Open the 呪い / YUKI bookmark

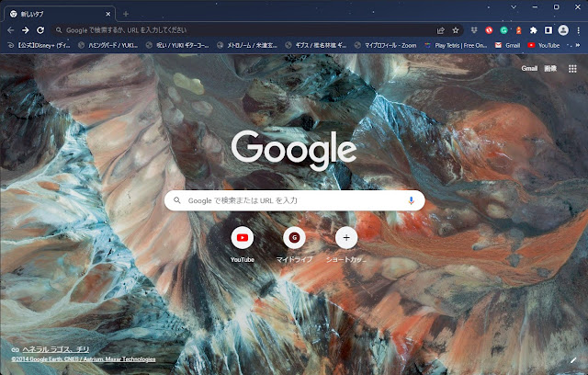[177, 45]
